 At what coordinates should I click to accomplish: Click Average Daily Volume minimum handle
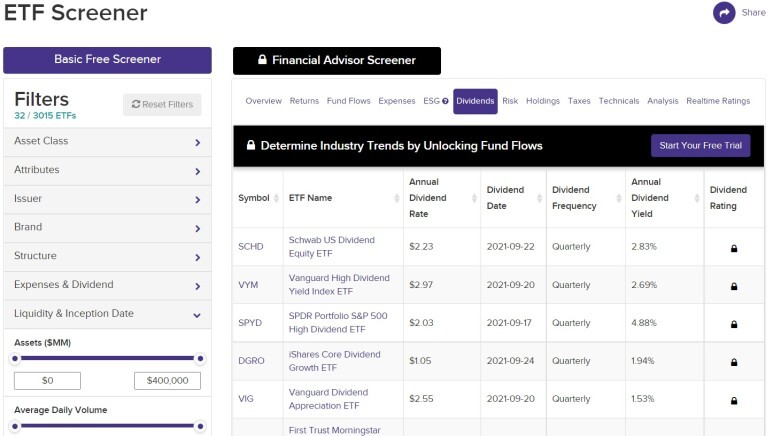tap(15, 426)
